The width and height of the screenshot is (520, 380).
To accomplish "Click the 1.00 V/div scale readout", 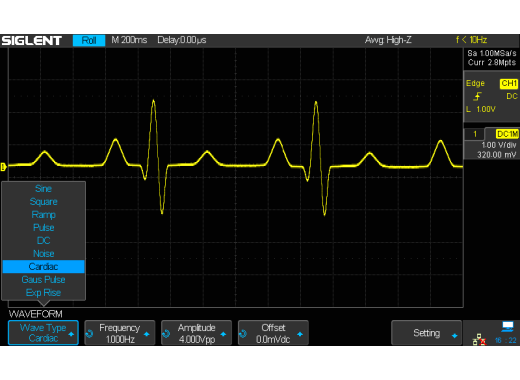I will (499, 145).
